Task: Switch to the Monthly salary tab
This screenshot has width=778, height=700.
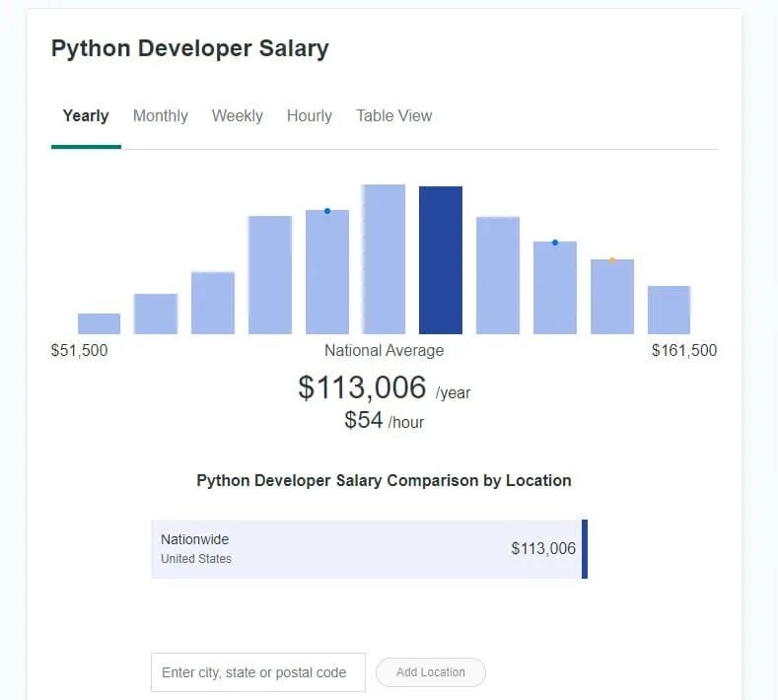Action: point(160,116)
